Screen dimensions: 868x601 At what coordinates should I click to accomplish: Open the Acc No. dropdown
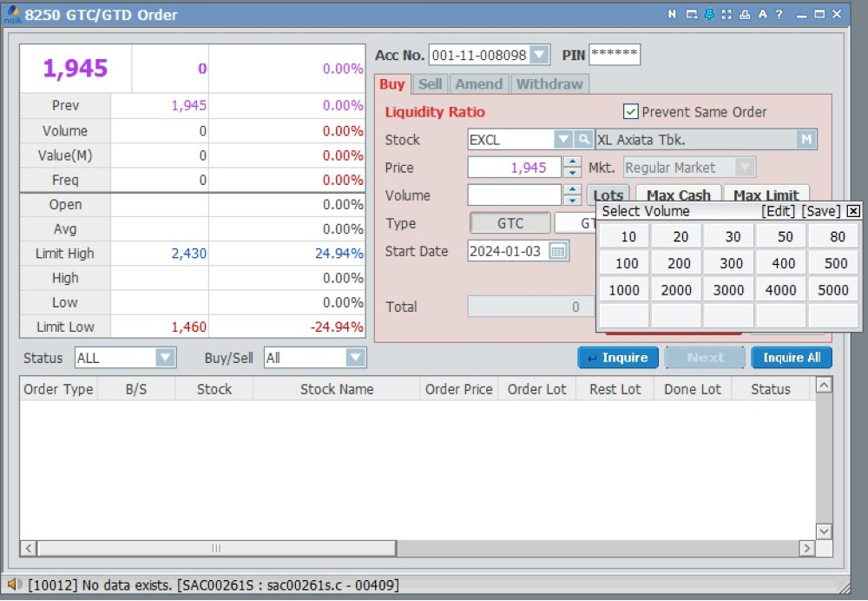[539, 56]
